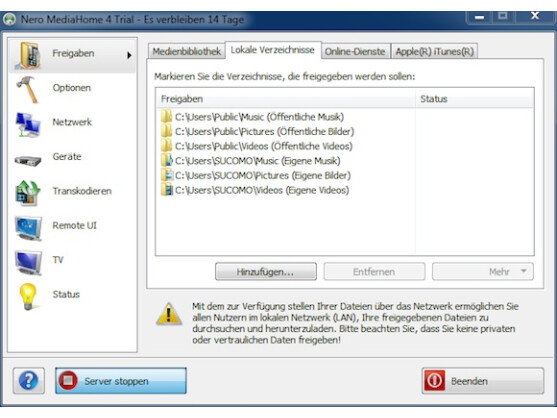Viewport: 557px width, 418px height.
Task: Click the Geräte device icon
Action: (x=28, y=161)
